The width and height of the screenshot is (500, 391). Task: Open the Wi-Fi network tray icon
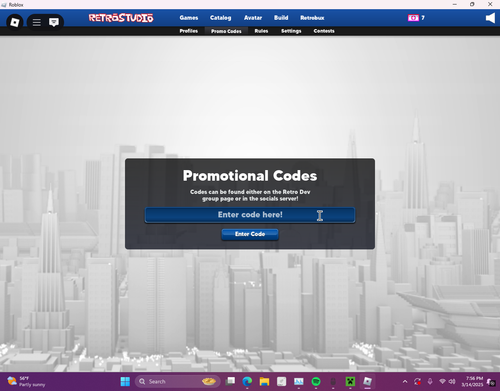[x=442, y=381]
